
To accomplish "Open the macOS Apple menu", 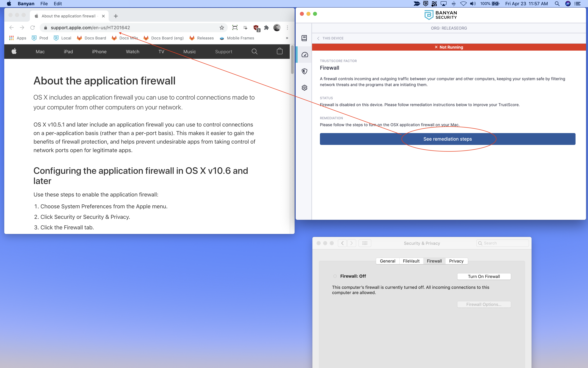I will point(9,4).
